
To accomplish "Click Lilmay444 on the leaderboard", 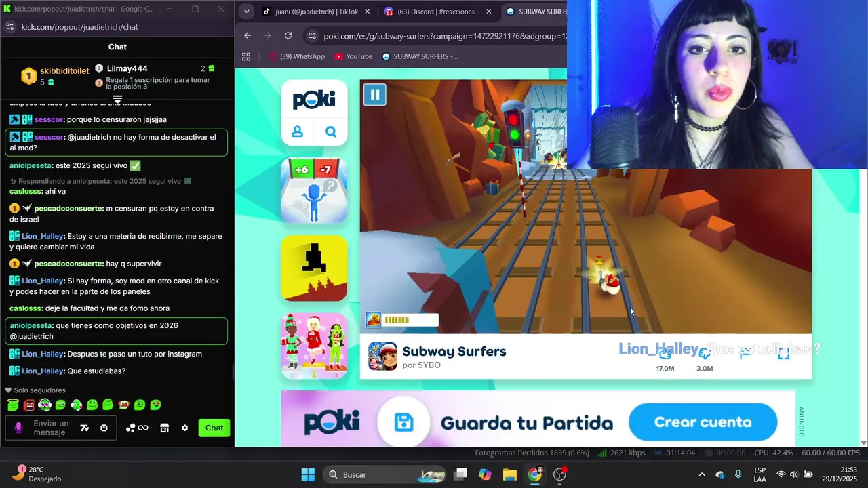I will pyautogui.click(x=127, y=68).
